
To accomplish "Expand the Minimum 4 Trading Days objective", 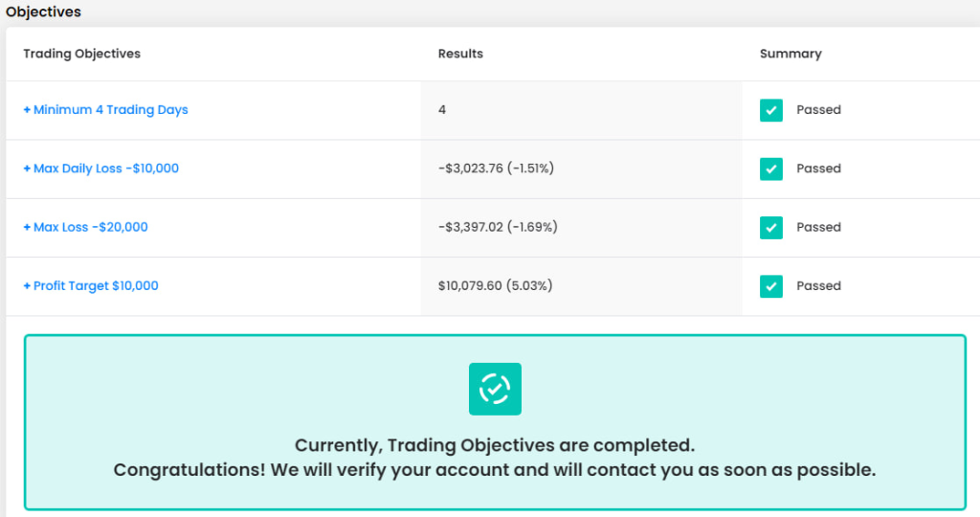I will coord(105,110).
